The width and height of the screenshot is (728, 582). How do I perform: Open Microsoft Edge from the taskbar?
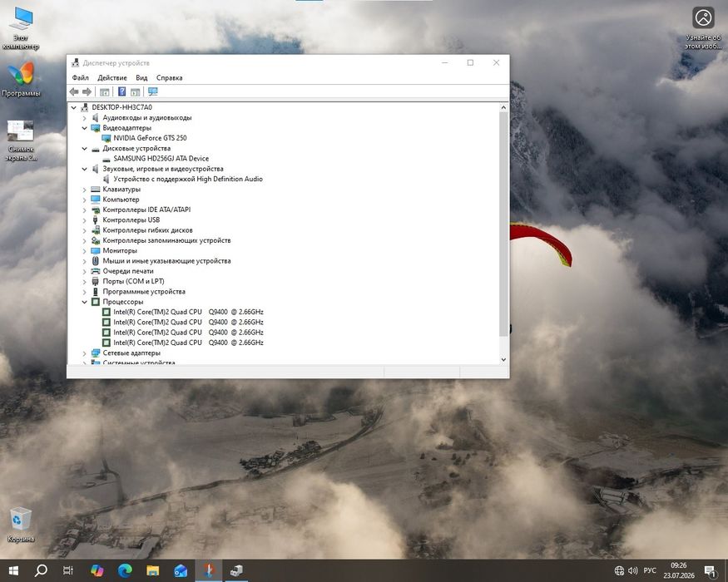[x=125, y=570]
